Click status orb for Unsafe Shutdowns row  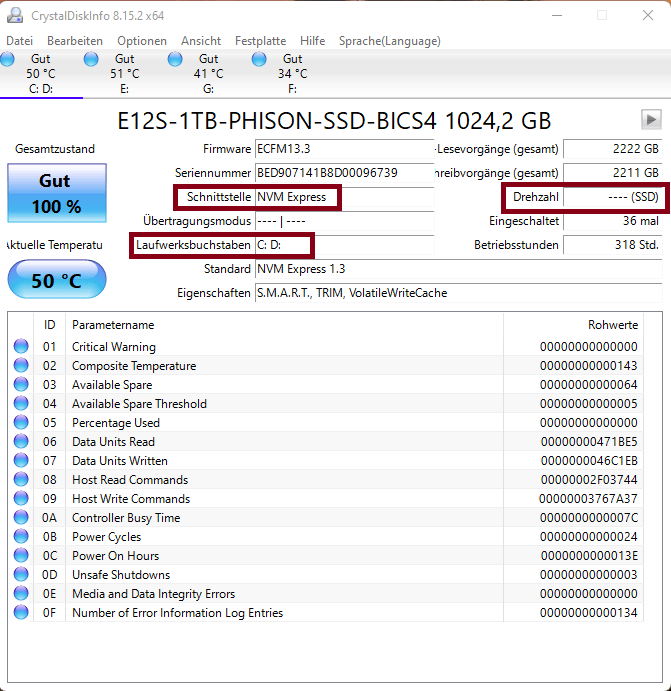pos(21,574)
